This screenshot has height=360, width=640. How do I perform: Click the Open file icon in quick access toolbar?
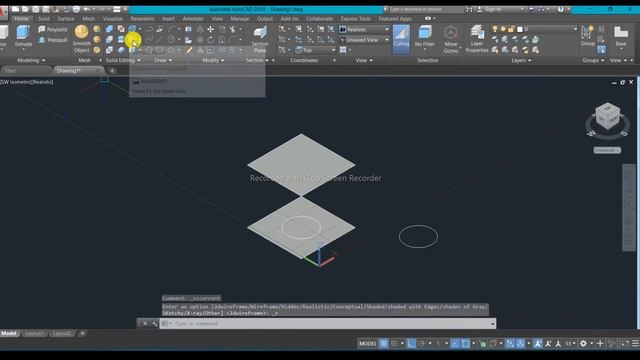tap(25, 9)
